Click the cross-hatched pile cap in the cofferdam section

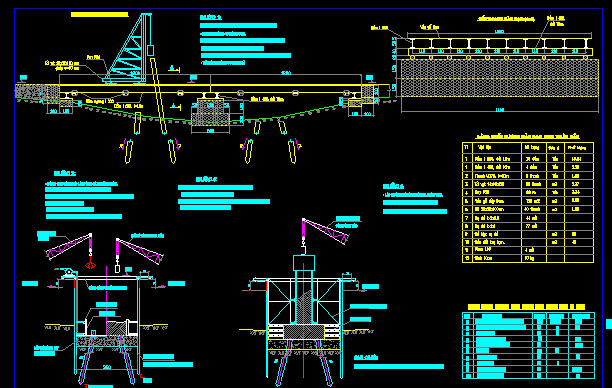click(303, 331)
